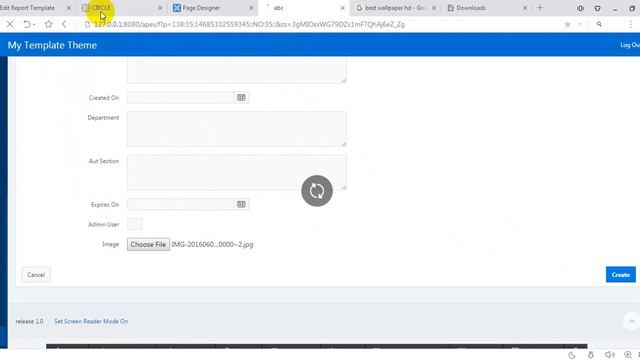The image size is (640, 360).
Task: Click the back-to-top arrow button
Action: [631, 321]
